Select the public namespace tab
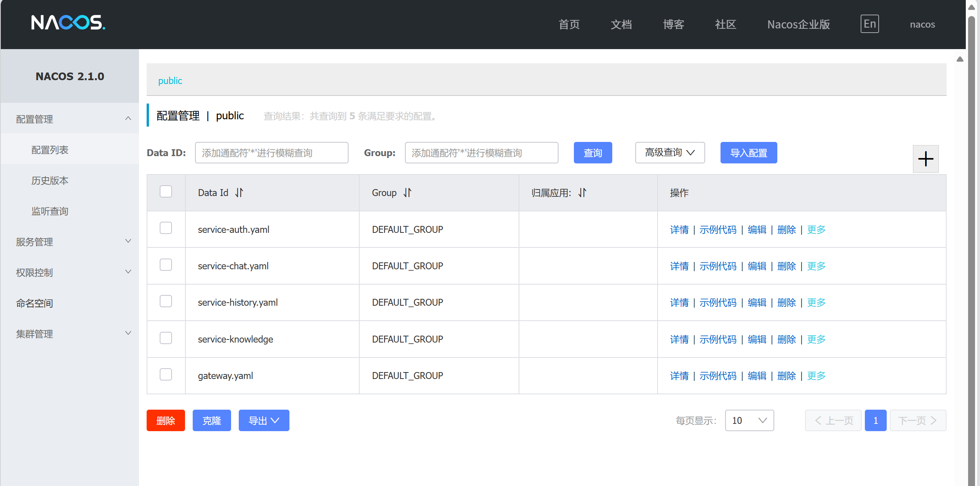The height and width of the screenshot is (486, 980). point(170,81)
